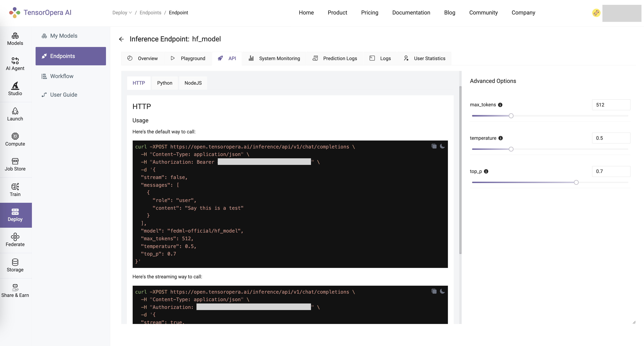
Task: Switch to the Python code tab
Action: [165, 83]
